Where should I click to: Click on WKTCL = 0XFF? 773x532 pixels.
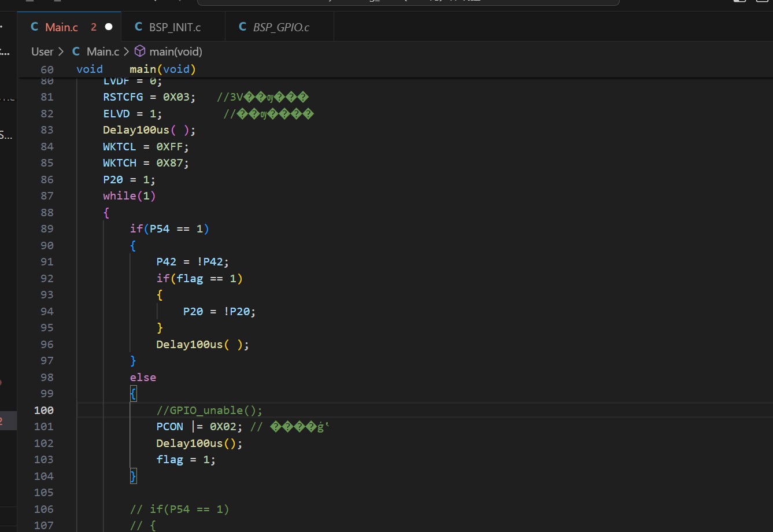146,146
